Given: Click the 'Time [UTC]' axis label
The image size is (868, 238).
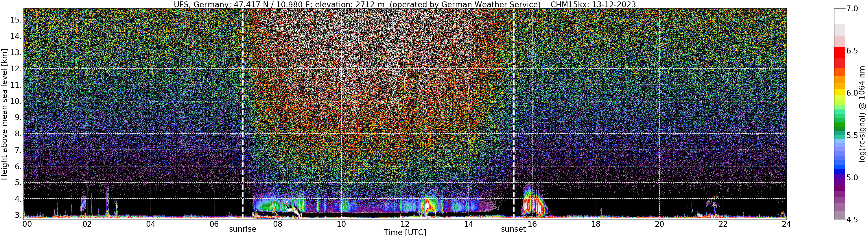Looking at the screenshot, I should click(405, 233).
